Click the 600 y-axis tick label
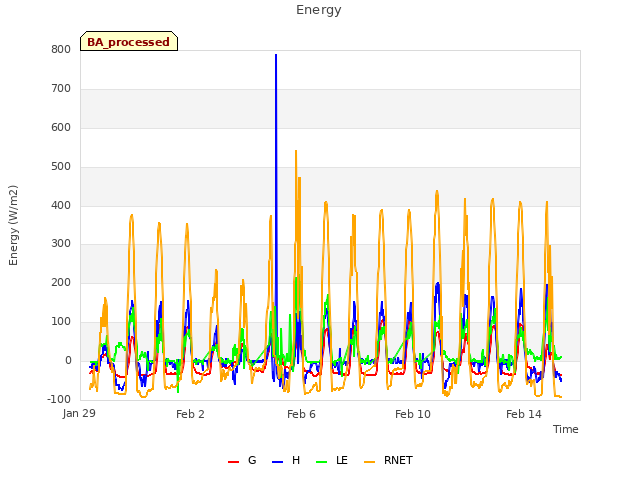 pyautogui.click(x=61, y=127)
